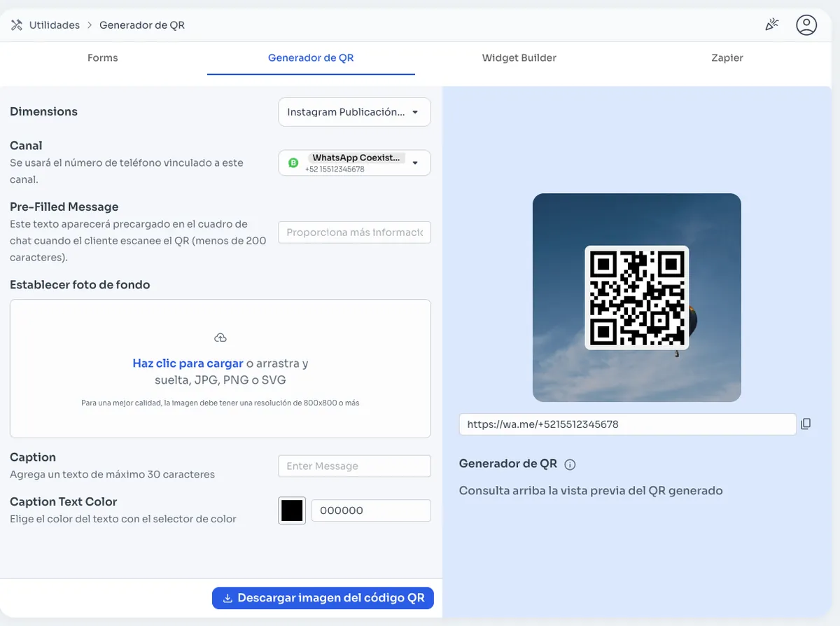Click 'Agrega un texto de máximo 30 caracteres'
Screen dimensions: 840x626
point(112,475)
